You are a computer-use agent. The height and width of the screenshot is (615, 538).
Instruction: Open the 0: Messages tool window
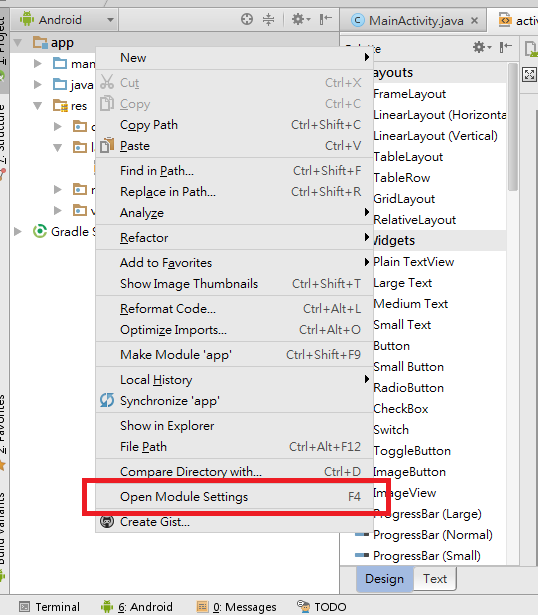(x=236, y=607)
